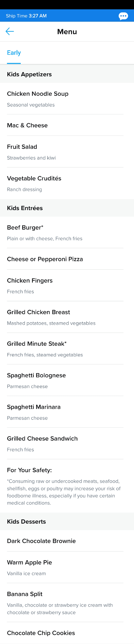Select Cheese or Pepperoni Pizza
The image size is (134, 644).
click(x=67, y=259)
